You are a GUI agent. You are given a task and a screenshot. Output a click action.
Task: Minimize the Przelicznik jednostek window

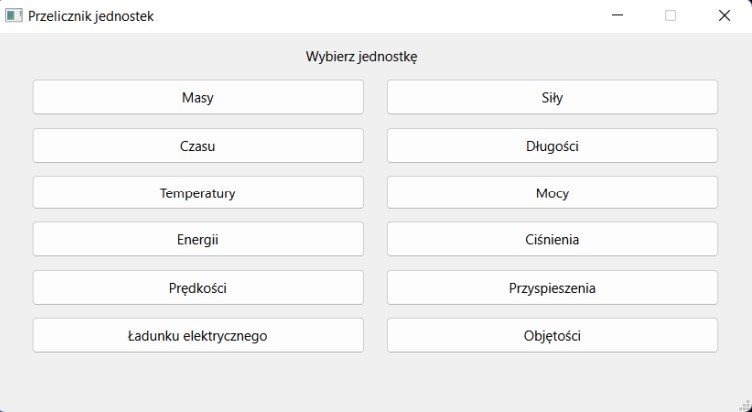617,15
